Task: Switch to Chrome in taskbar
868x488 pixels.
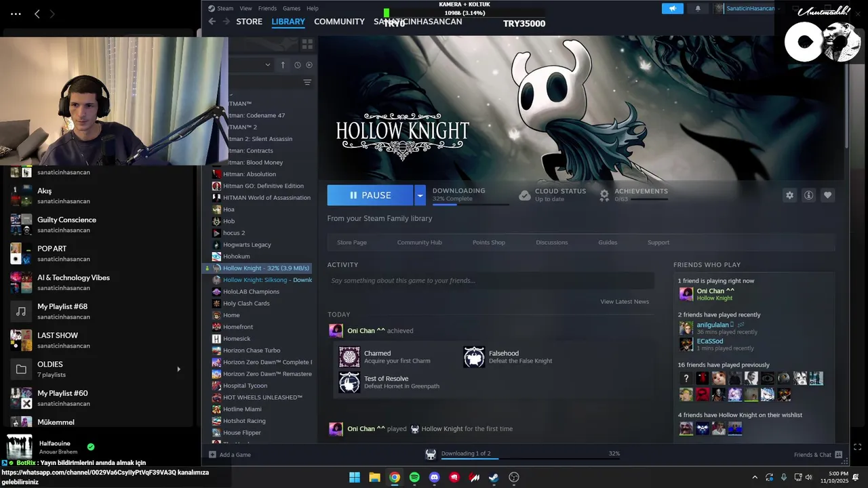Action: point(394,477)
